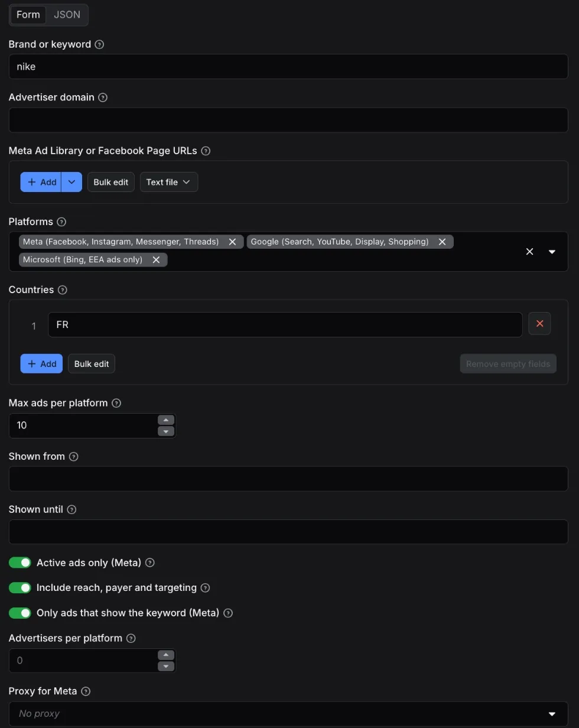Add a new country entry

click(x=41, y=363)
